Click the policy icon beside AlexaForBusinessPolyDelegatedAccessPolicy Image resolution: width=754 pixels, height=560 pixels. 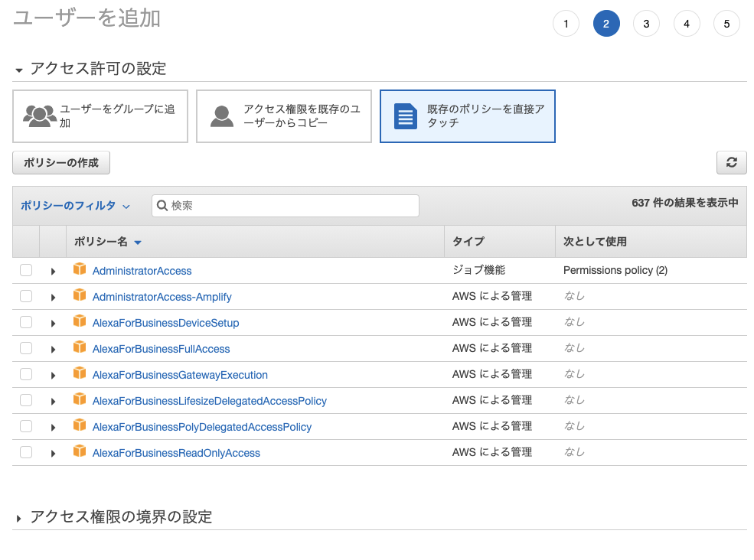point(80,425)
